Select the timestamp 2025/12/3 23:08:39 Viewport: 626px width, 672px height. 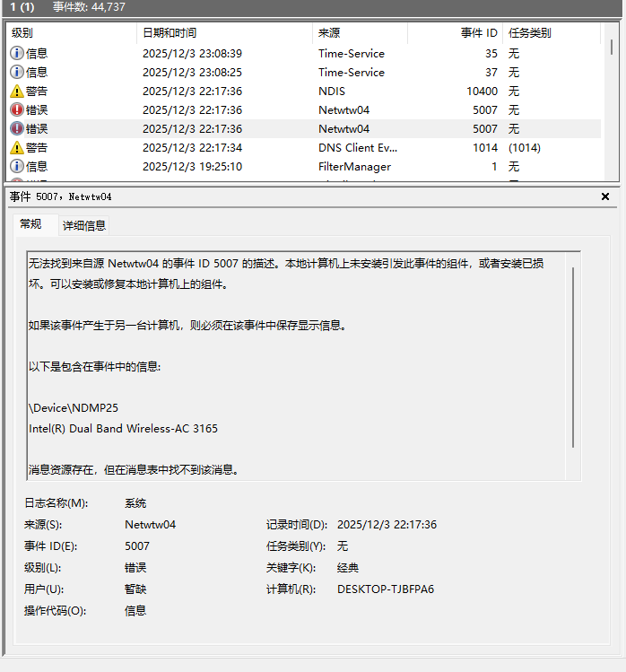[x=192, y=54]
